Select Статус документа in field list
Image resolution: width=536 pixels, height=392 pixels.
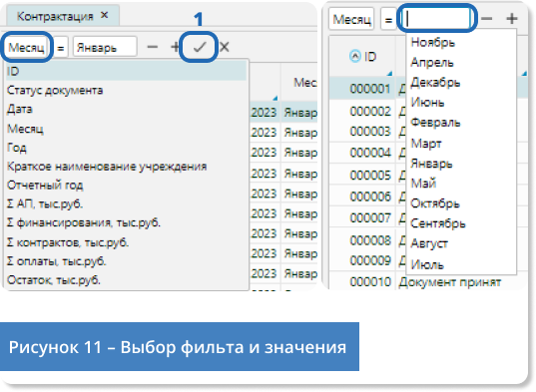pos(126,90)
